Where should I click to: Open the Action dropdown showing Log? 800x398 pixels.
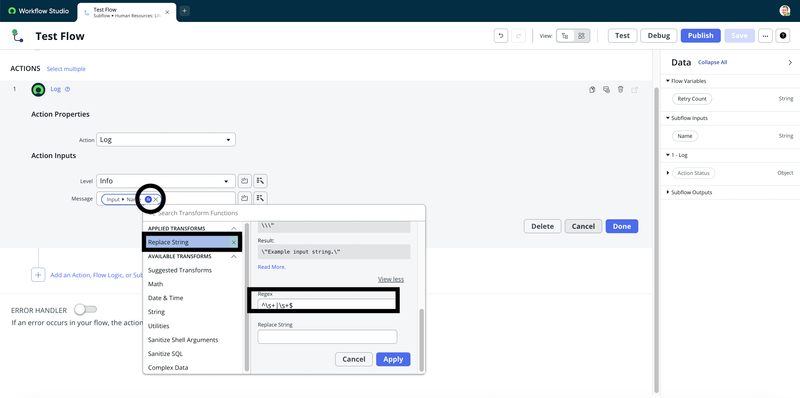pos(166,140)
